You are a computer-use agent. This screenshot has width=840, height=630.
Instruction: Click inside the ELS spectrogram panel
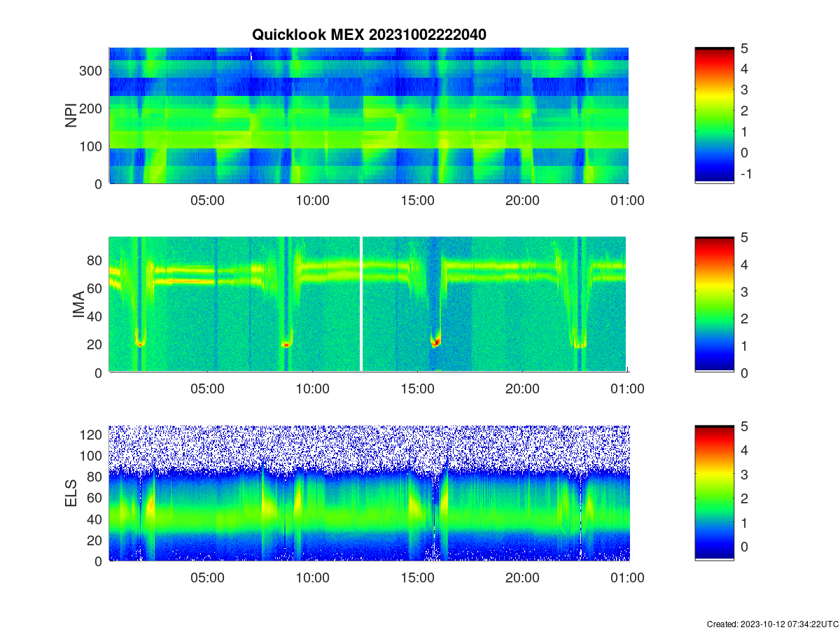click(369, 493)
